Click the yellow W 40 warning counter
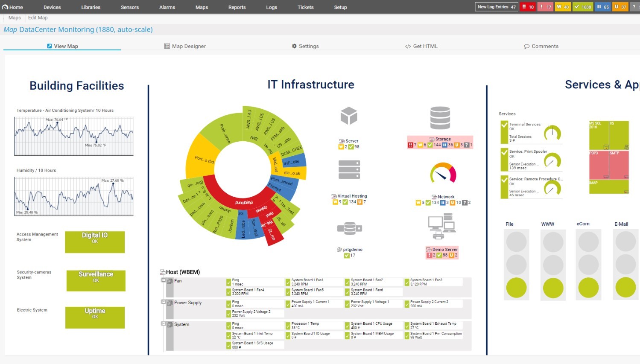The image size is (640, 364). coord(563,7)
